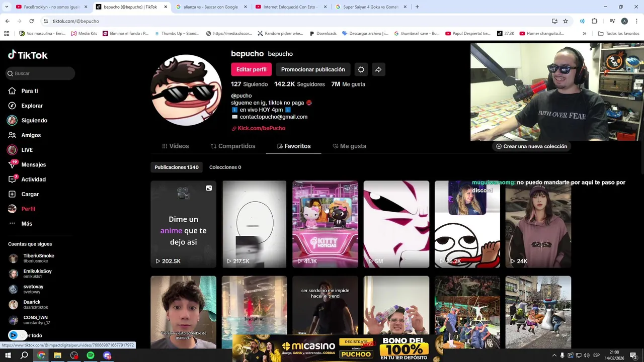Open Apps grid icon in bookmarks bar
644x362 pixels.
7,34
